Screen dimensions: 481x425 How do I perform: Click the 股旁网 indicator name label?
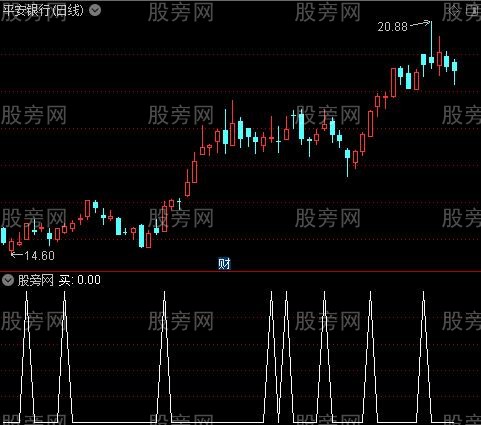(x=36, y=280)
